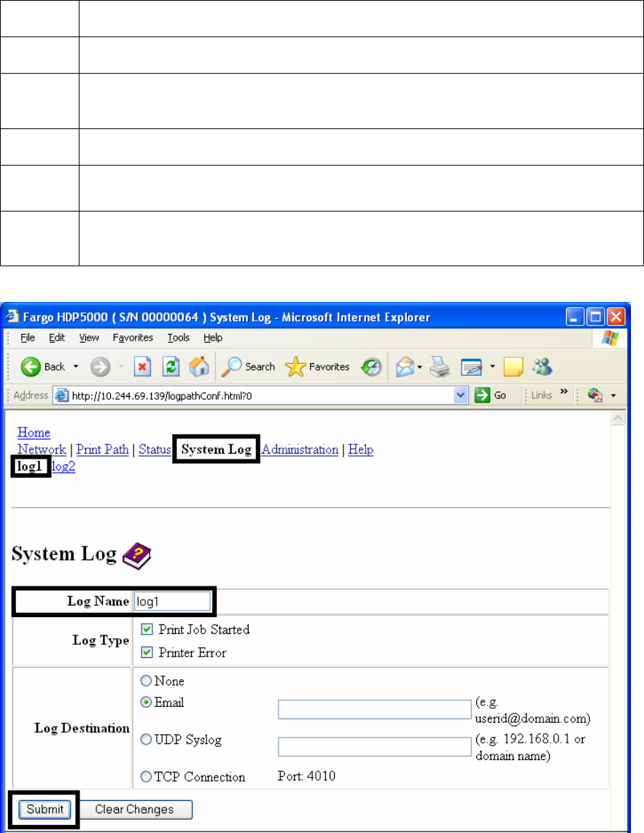The height and width of the screenshot is (833, 644).
Task: Open the Messenger people icon
Action: point(542,367)
